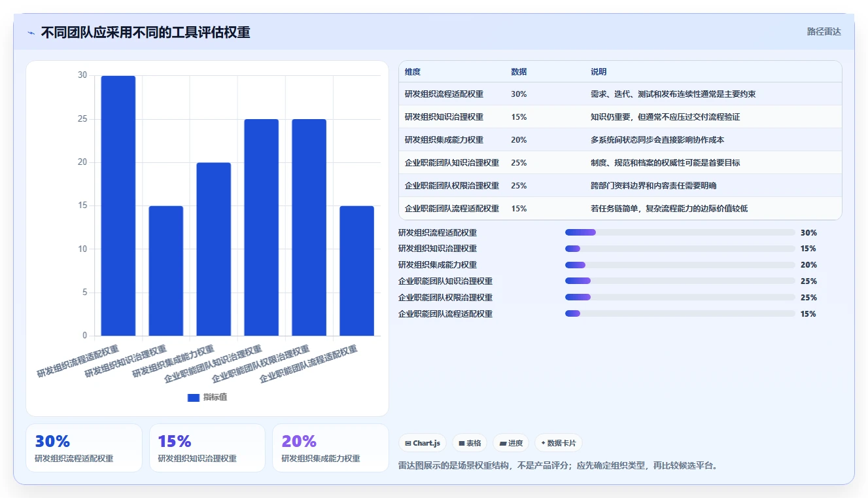Click the table cell 企业职能团队知识治理权重

click(452, 163)
